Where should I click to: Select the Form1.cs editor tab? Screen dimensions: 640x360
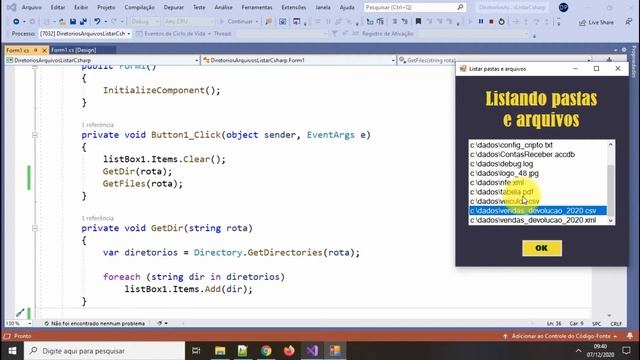[18, 50]
